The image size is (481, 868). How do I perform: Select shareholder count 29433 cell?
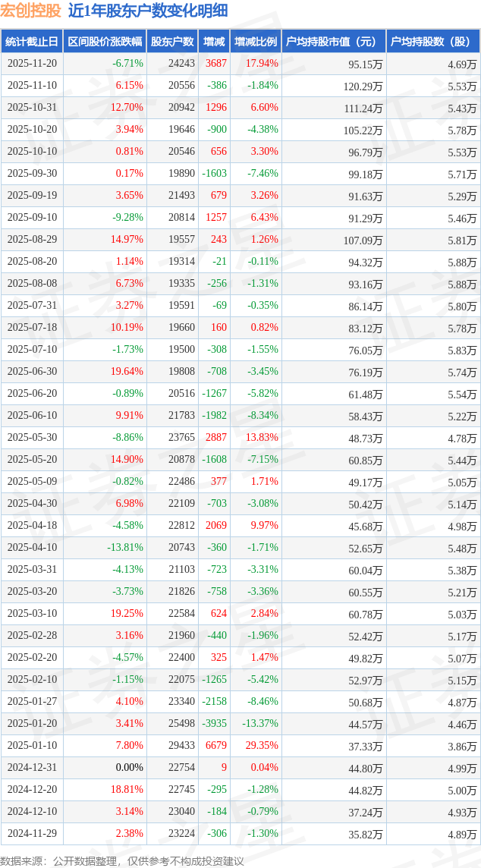coord(181,746)
